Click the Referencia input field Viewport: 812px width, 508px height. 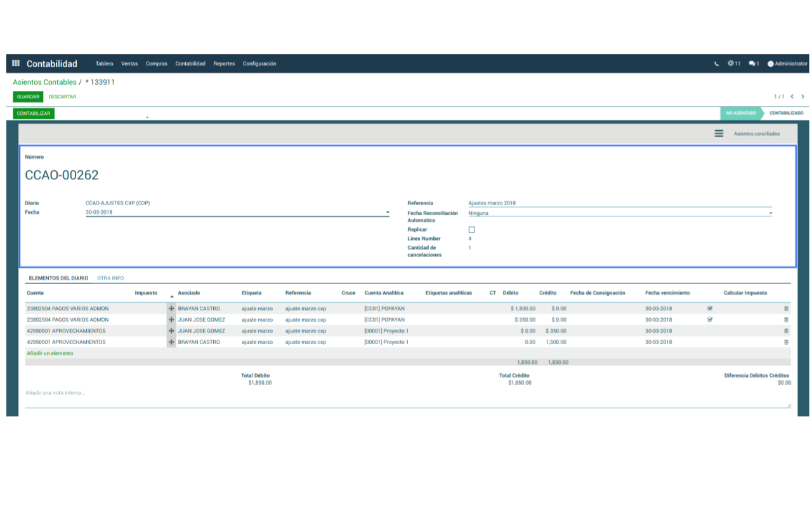[x=619, y=203]
